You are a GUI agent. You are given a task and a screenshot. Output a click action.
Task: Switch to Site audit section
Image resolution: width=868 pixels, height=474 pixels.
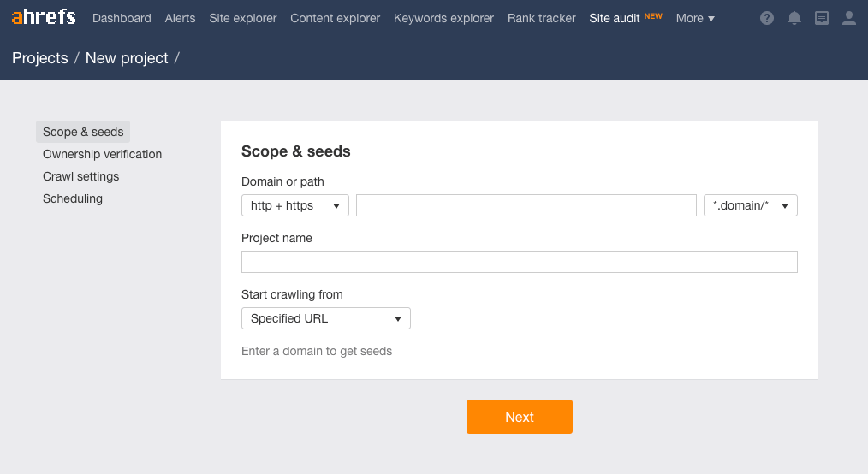[x=615, y=18]
